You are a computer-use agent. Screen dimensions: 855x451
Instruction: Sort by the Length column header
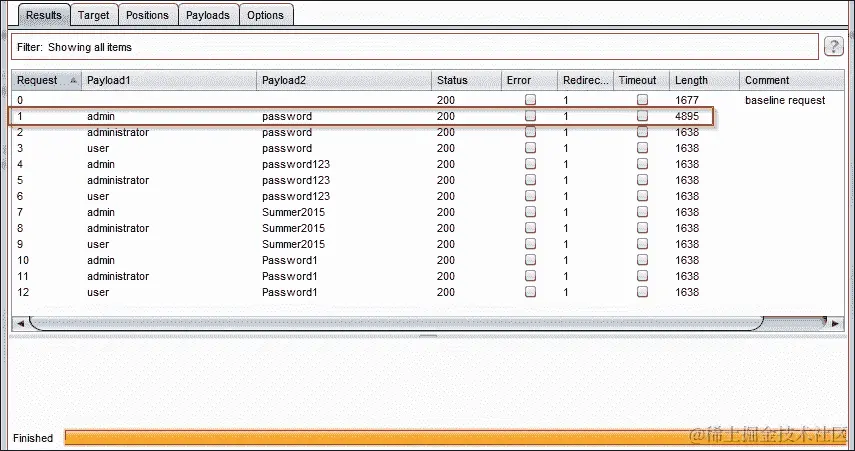coord(705,80)
